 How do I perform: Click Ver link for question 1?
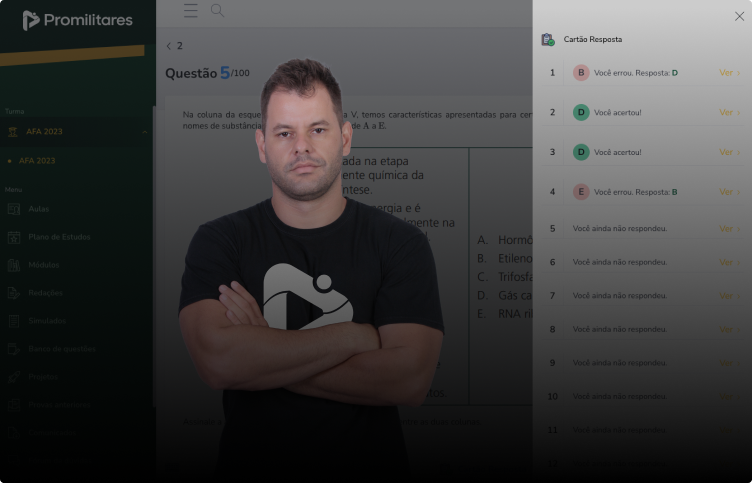click(x=729, y=73)
